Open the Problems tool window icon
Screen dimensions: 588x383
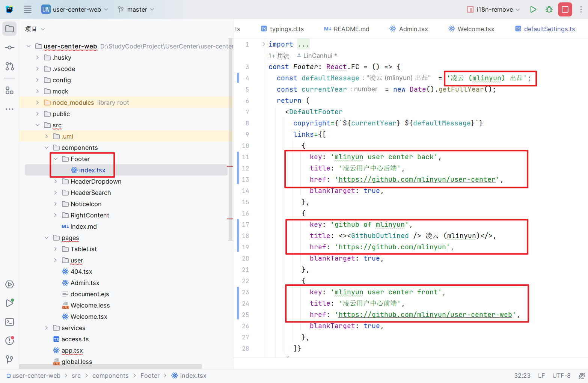click(10, 341)
